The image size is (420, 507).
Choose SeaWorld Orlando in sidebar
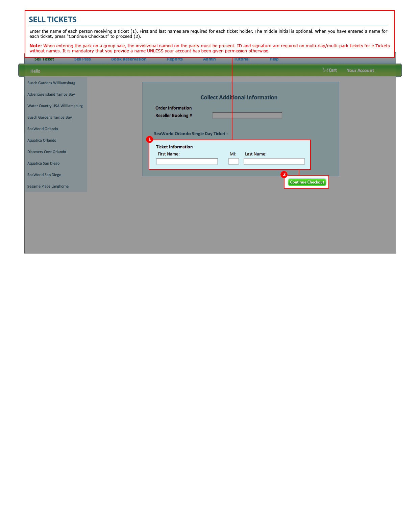tap(43, 129)
